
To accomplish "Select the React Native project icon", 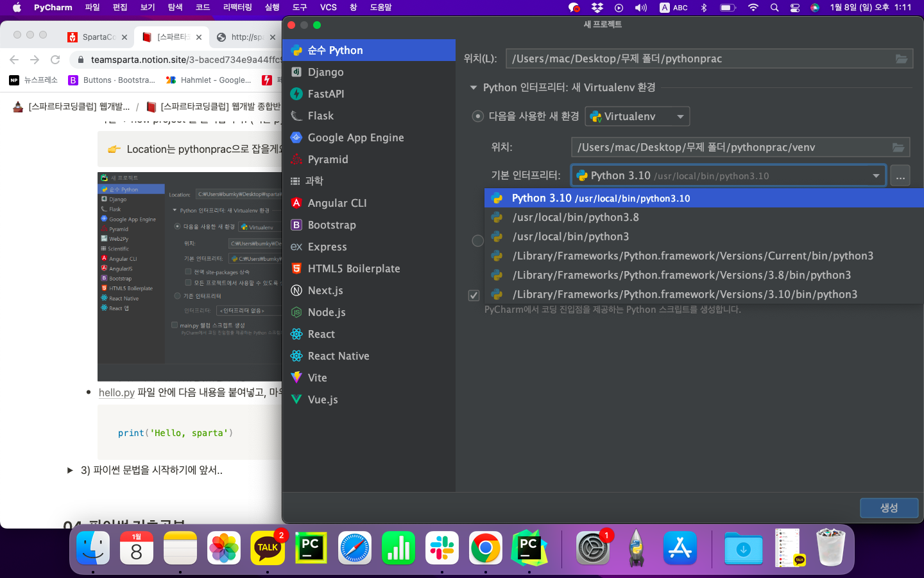I will (x=296, y=356).
